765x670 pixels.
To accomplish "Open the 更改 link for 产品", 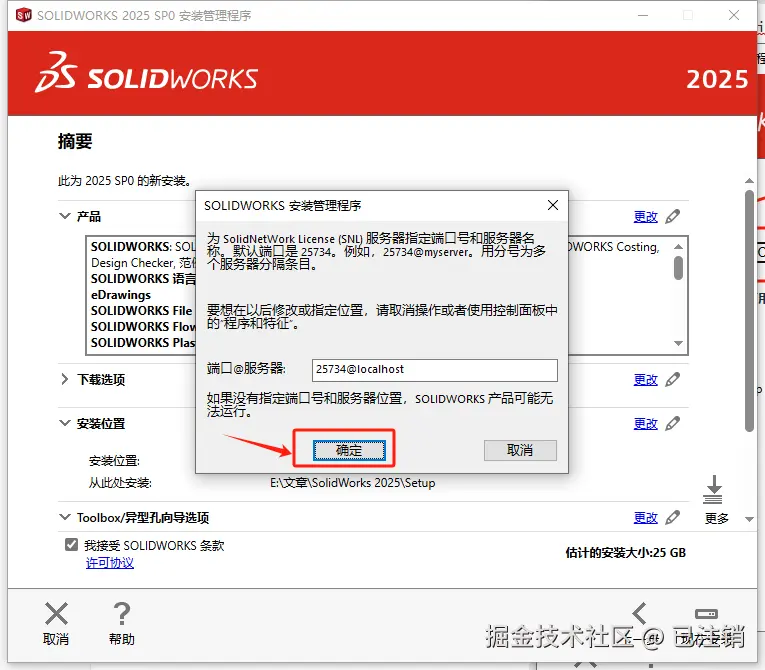I will coord(645,216).
